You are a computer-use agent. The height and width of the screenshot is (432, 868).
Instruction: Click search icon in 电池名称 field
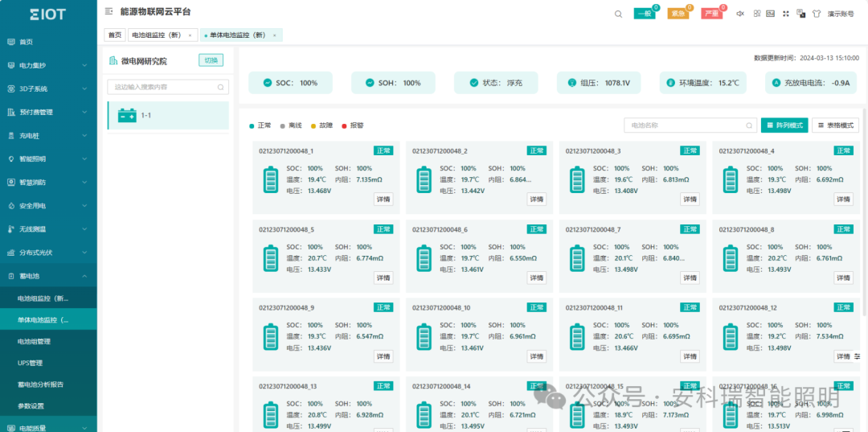pyautogui.click(x=750, y=125)
